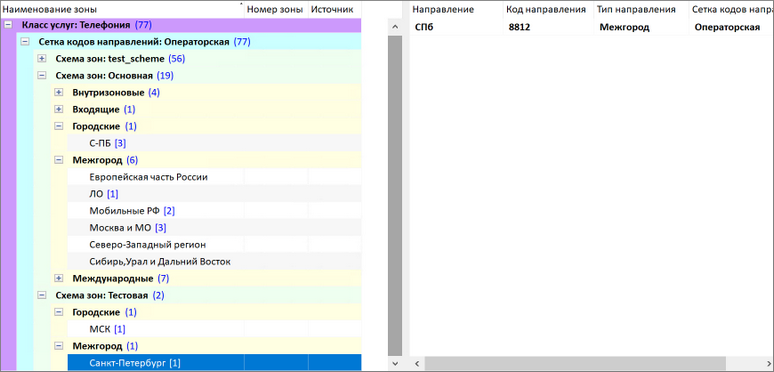Collapse Сетка кодов направлений: Операторская node
Screen dimensions: 774x372
coord(25,42)
